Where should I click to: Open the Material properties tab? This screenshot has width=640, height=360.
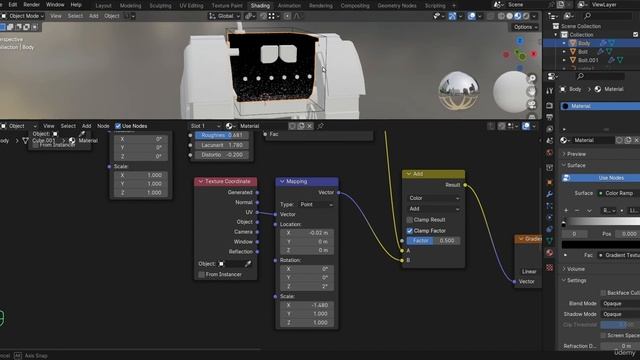coord(549,253)
